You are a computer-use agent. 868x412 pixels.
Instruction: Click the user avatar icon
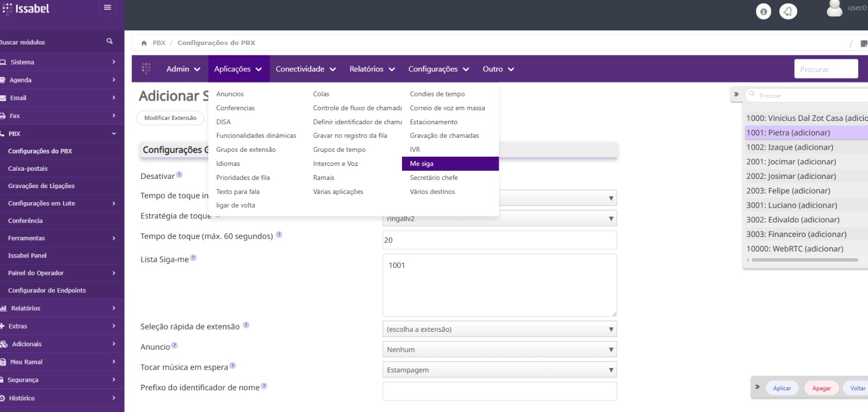[834, 8]
